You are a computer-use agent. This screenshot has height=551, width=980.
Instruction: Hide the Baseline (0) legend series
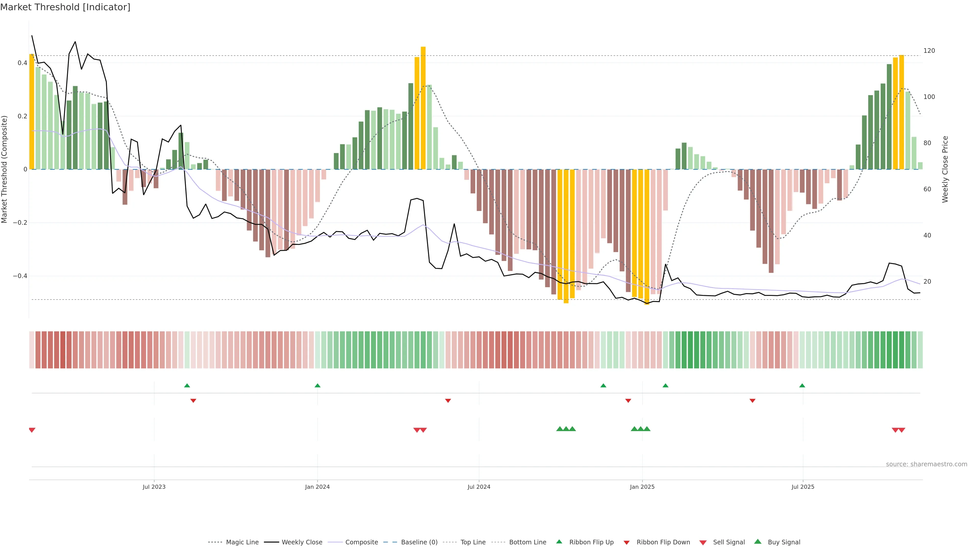(x=419, y=542)
